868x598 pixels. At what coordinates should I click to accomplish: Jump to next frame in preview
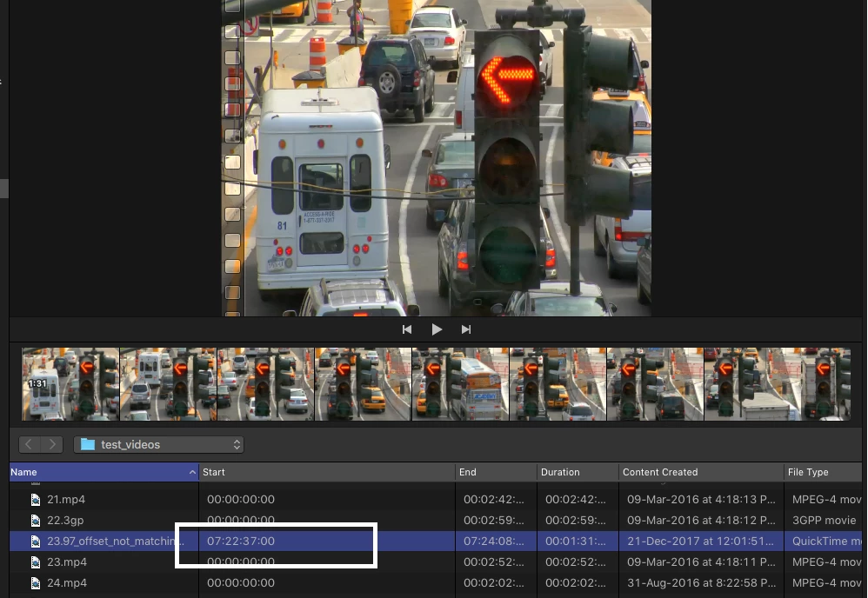[466, 329]
